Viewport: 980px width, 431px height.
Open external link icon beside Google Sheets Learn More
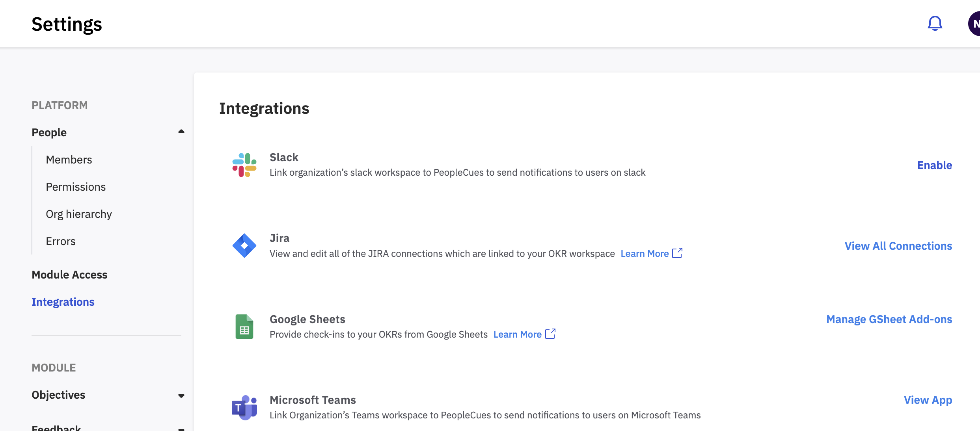tap(550, 334)
